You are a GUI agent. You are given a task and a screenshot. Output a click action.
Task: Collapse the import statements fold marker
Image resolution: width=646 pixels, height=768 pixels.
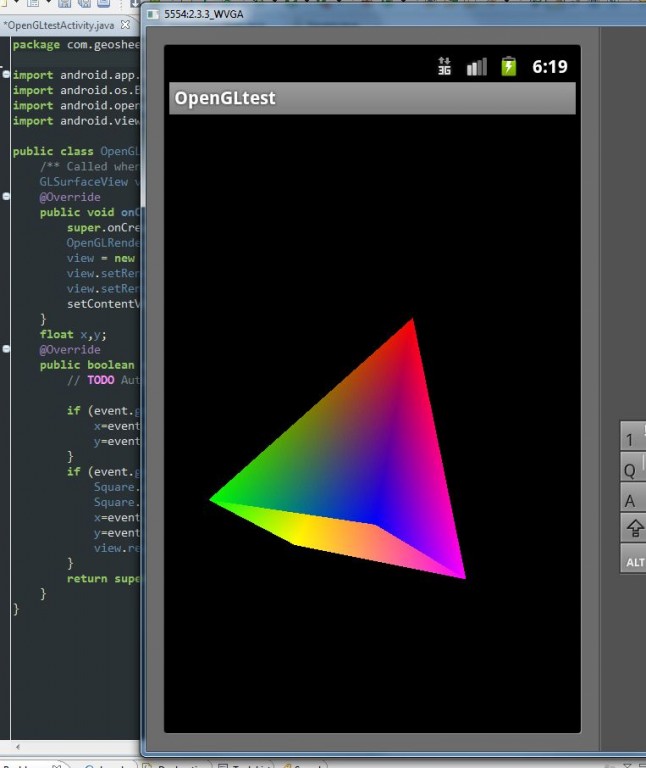pyautogui.click(x=6, y=74)
